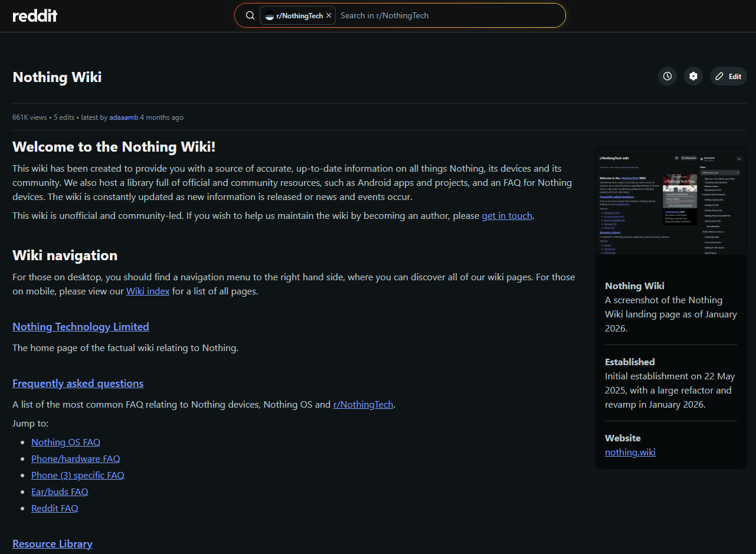Open the adaaamb user profile
This screenshot has height=554, width=756.
coord(123,117)
